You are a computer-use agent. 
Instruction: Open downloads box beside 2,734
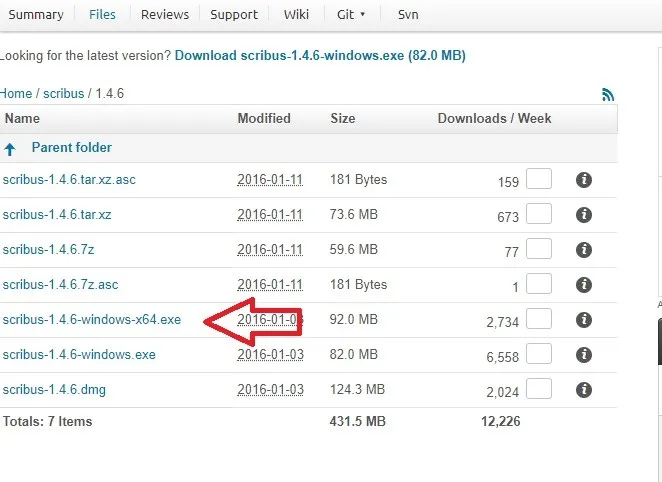[x=539, y=319]
